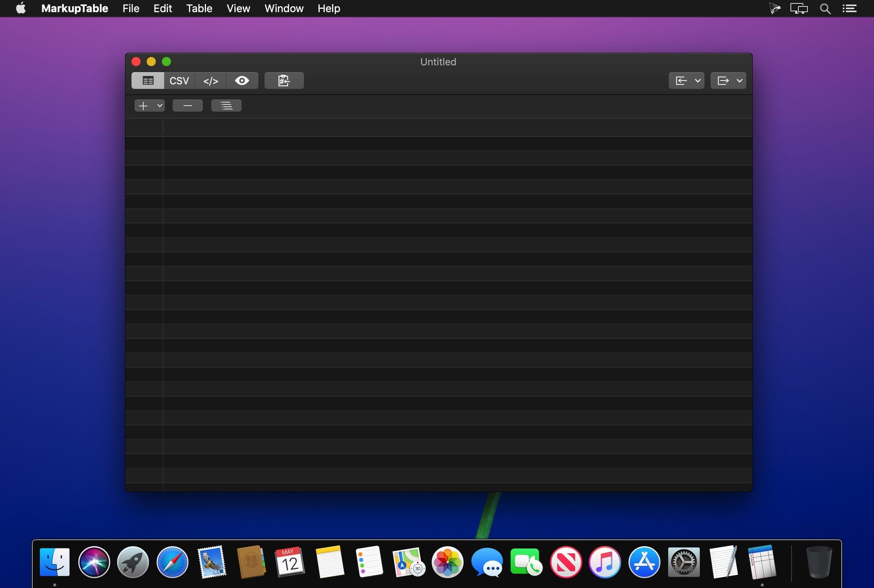
Task: Open the eye preview mode
Action: pyautogui.click(x=242, y=81)
